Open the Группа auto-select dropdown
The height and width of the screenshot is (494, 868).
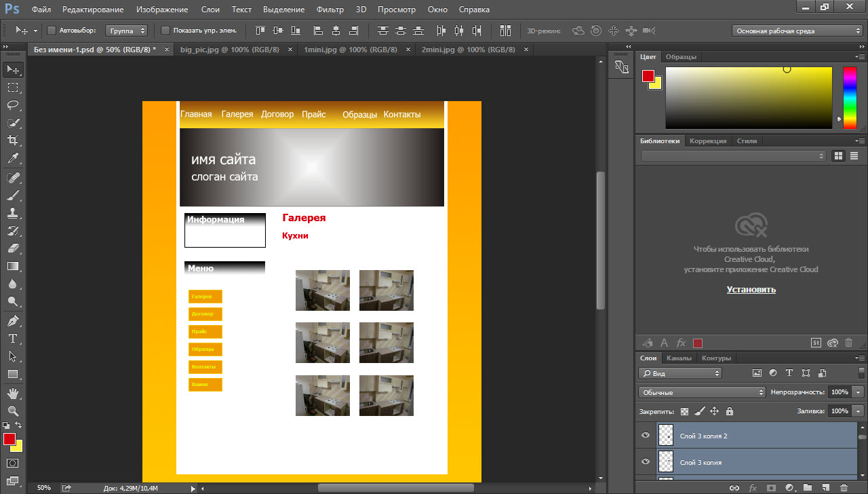tap(127, 31)
